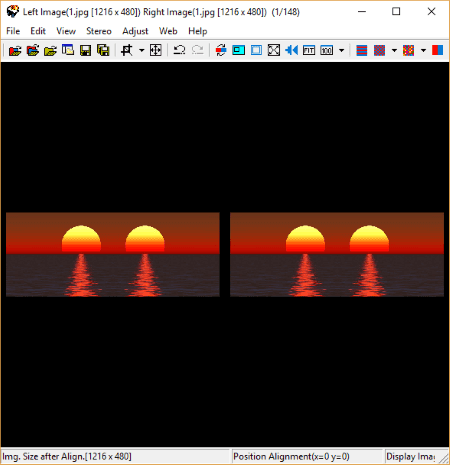The image size is (450, 465).
Task: Select the red-blue checkerboard pattern view
Action: point(379,50)
